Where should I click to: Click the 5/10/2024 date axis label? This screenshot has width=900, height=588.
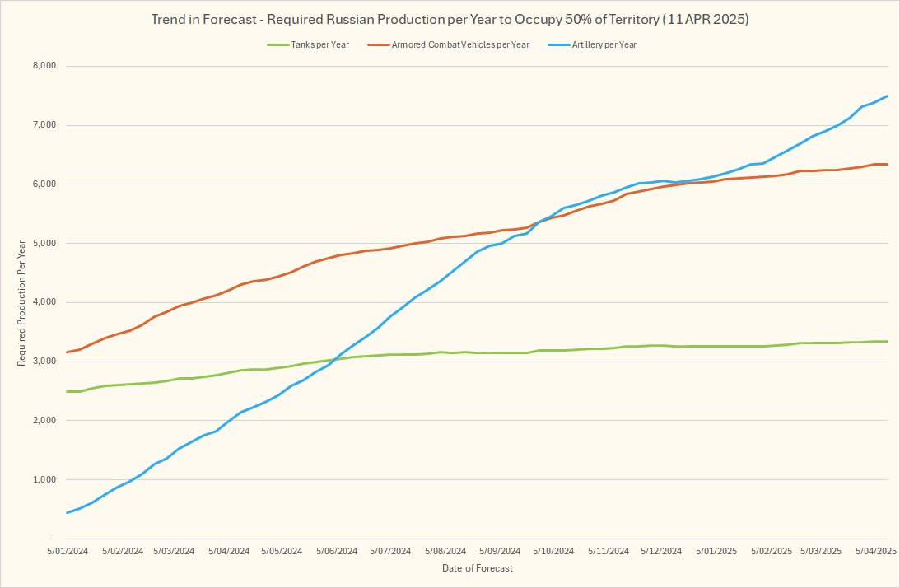pos(553,550)
